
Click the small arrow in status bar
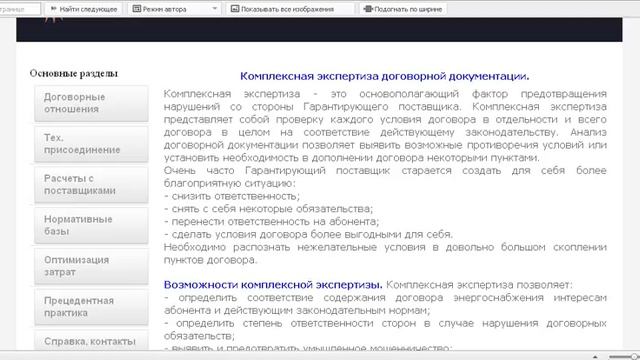(595, 356)
